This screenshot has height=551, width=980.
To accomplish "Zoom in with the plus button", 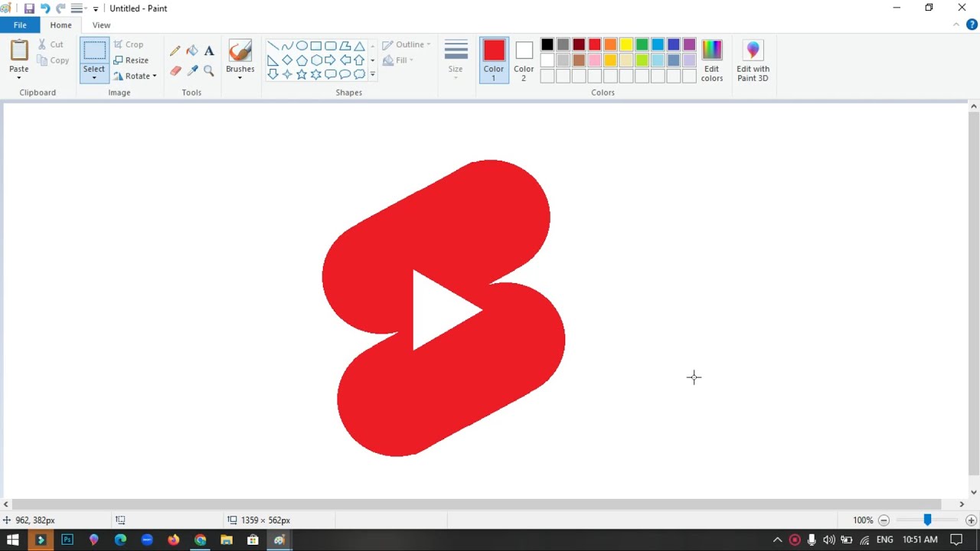I will click(x=971, y=520).
